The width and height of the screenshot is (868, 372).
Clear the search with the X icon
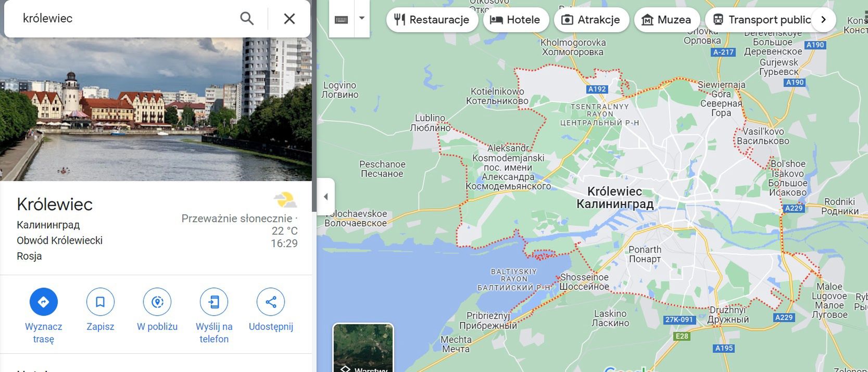289,19
